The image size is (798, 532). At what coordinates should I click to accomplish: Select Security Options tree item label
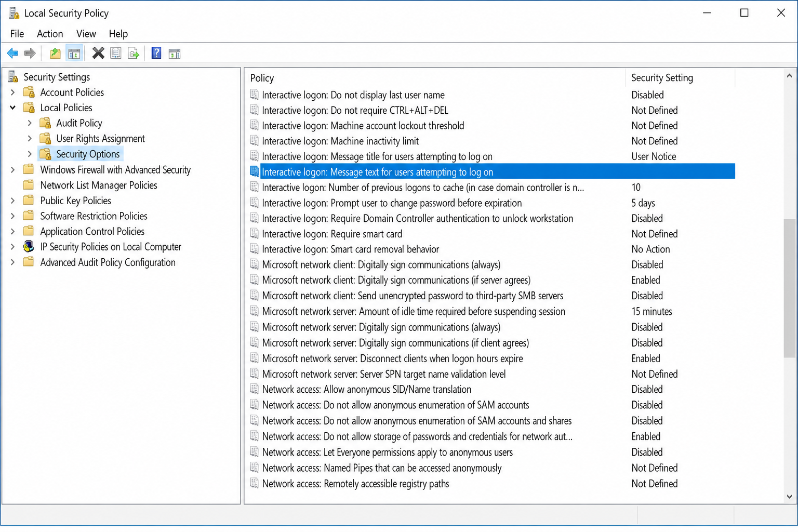pos(88,154)
